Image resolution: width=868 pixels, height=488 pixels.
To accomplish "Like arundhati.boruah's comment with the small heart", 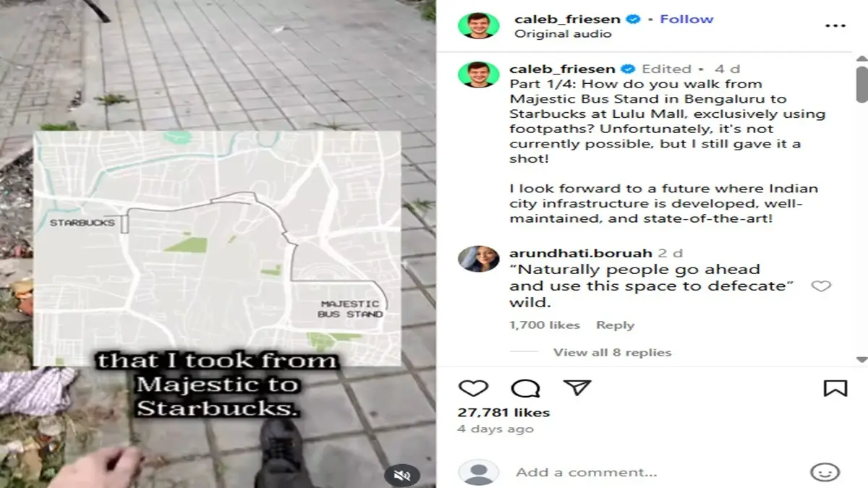I will pos(821,286).
